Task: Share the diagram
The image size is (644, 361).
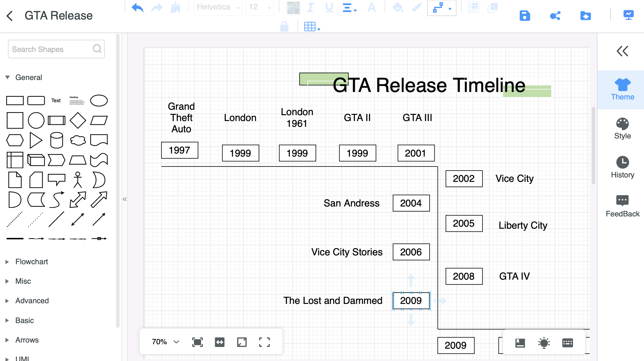Action: click(x=555, y=16)
